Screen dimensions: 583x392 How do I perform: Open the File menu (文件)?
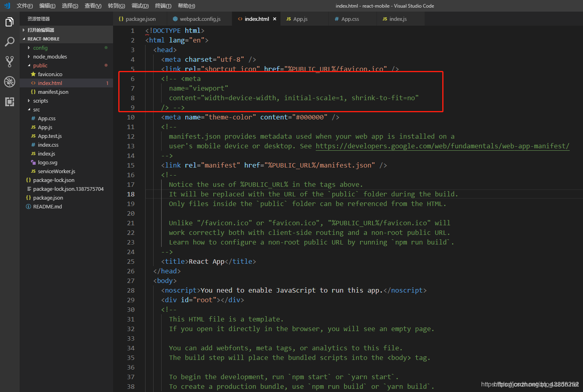[x=25, y=6]
